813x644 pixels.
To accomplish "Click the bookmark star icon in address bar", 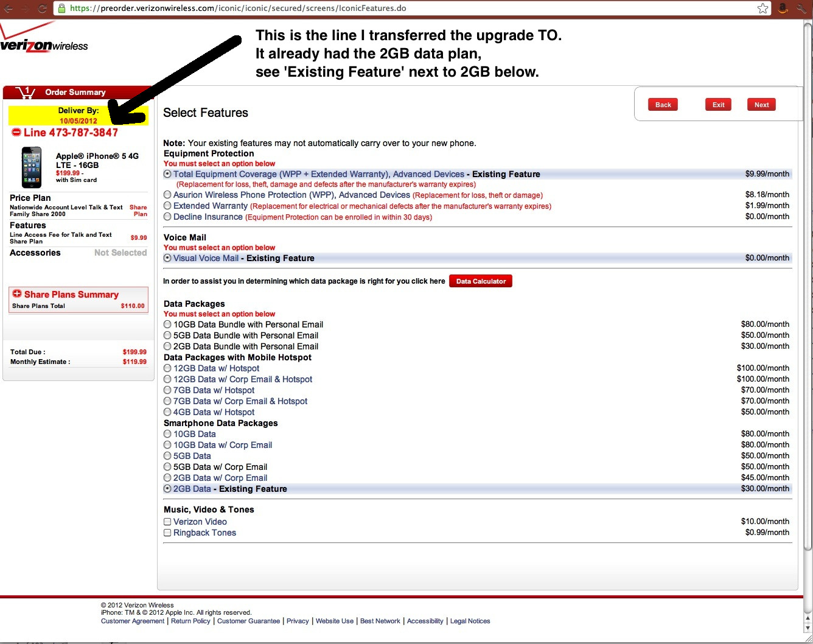I will pyautogui.click(x=762, y=8).
